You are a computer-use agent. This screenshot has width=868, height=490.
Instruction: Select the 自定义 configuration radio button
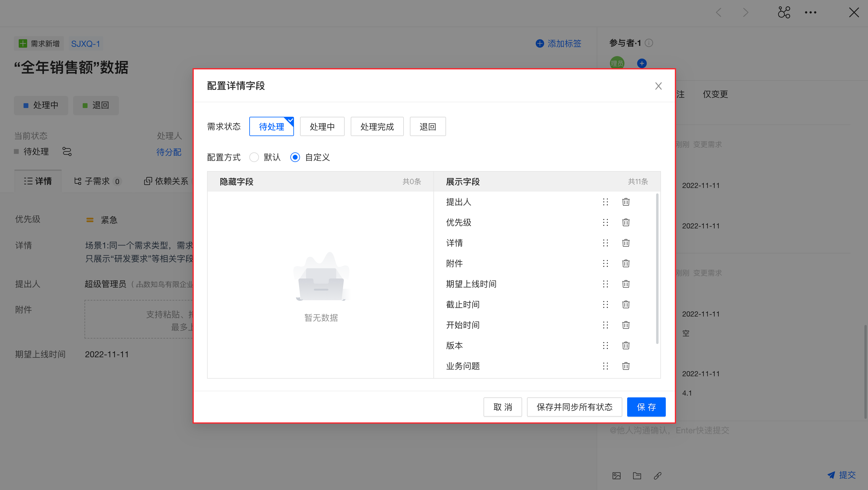tap(295, 157)
